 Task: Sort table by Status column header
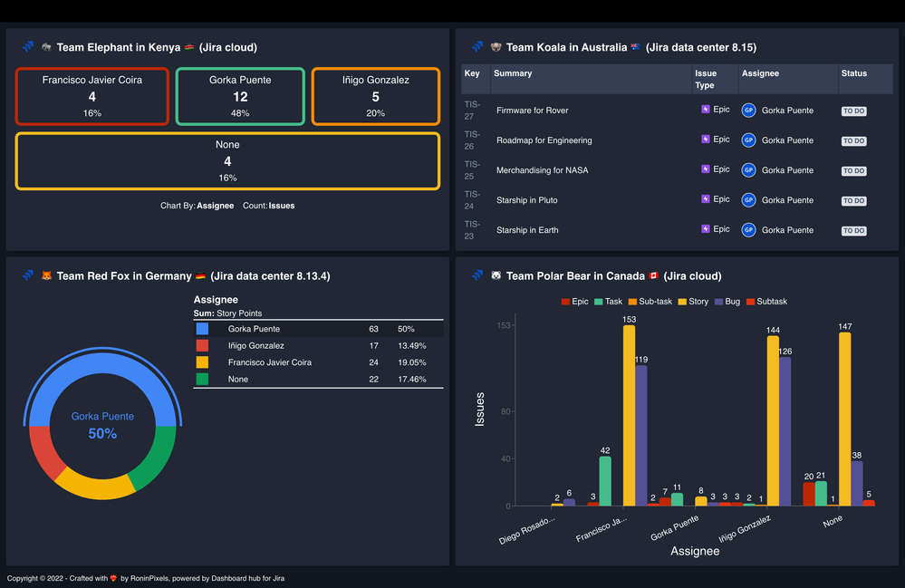[866, 79]
